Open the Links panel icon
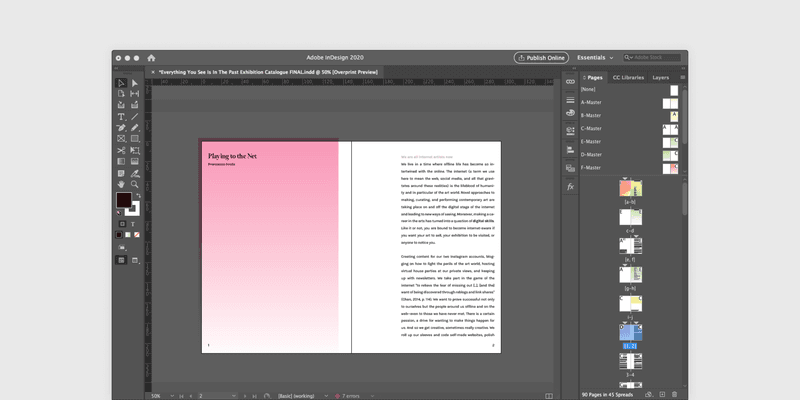 pyautogui.click(x=570, y=81)
